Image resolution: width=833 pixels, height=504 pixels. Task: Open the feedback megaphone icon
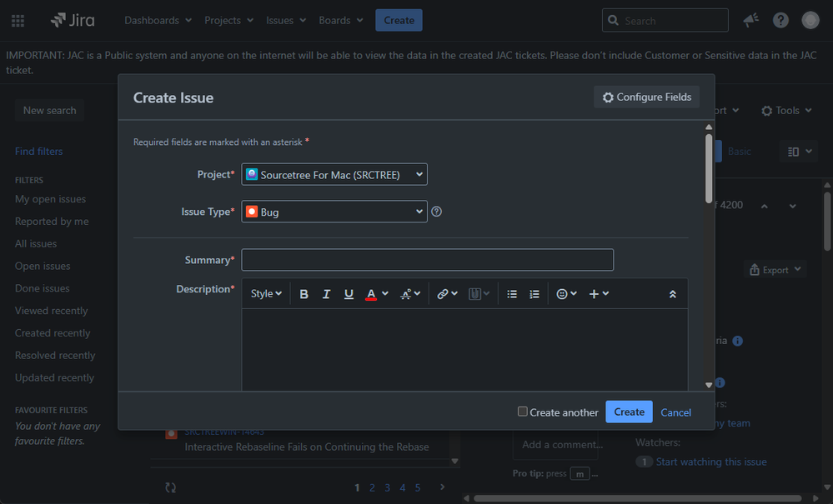[750, 20]
